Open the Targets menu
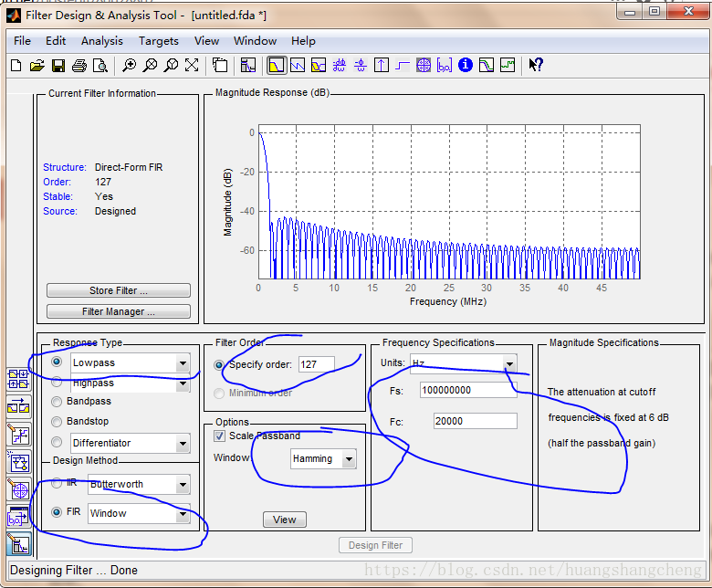Viewport: 712px width, 588px height. (159, 41)
